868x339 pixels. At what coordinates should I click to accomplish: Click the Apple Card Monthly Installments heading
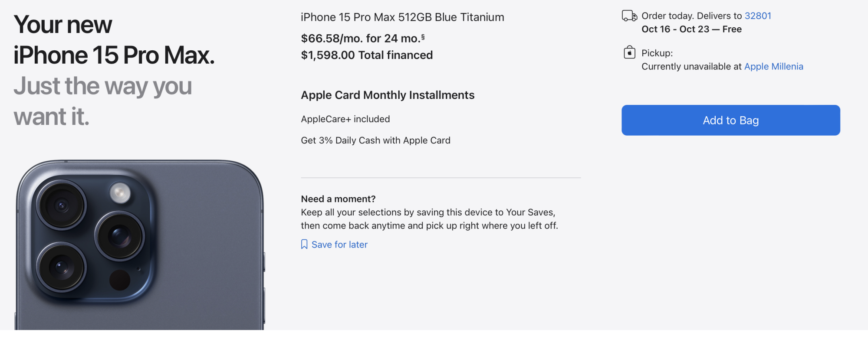pyautogui.click(x=388, y=95)
